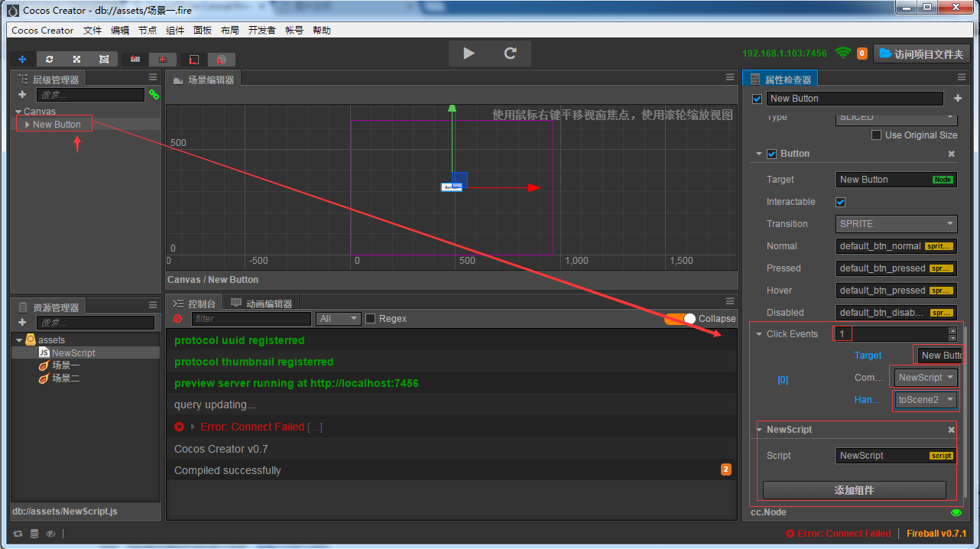
Task: Enable the Regex checkbox in console
Action: [x=371, y=319]
